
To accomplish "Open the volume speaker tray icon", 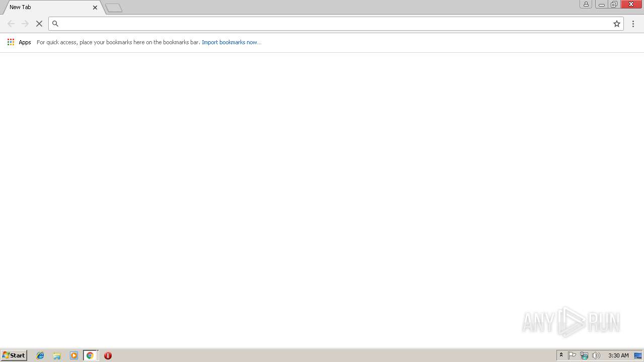I will (x=596, y=355).
